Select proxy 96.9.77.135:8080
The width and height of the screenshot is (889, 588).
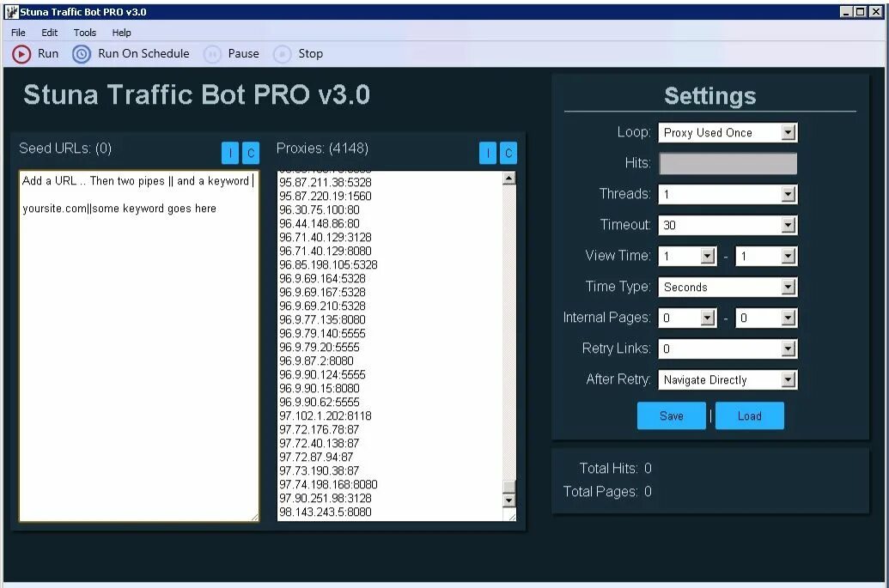click(x=322, y=319)
